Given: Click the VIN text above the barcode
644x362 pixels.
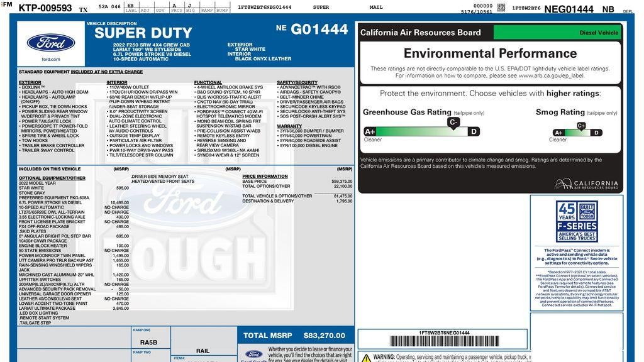Looking at the screenshot, I should pyautogui.click(x=445, y=333).
